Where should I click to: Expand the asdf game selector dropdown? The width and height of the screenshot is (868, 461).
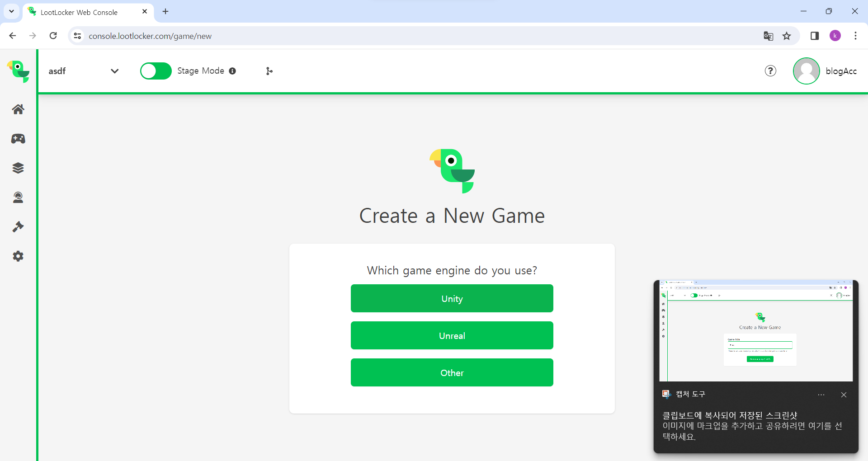coord(84,71)
